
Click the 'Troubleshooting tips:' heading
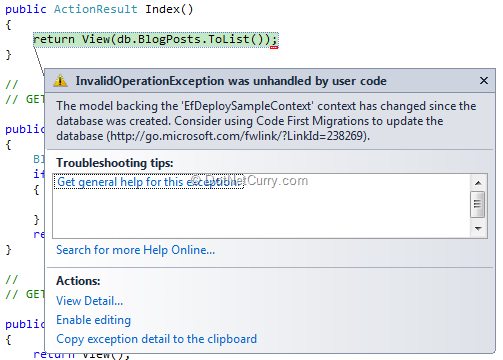pyautogui.click(x=115, y=163)
